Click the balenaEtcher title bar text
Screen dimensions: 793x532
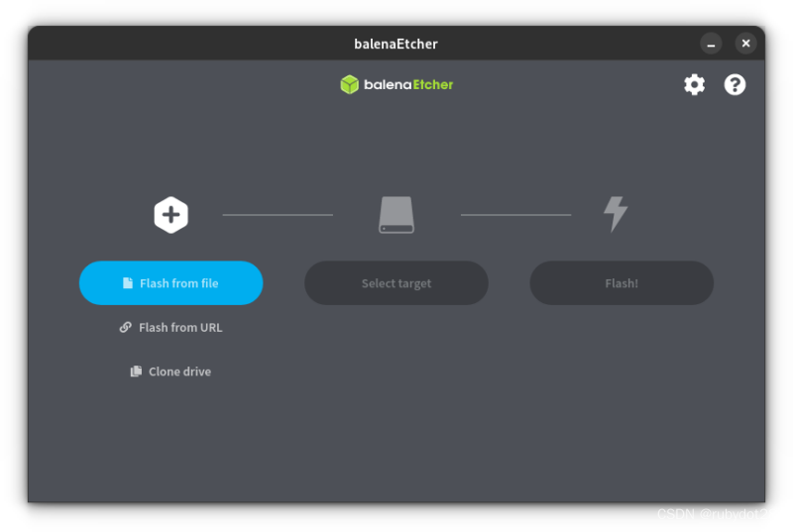[396, 44]
